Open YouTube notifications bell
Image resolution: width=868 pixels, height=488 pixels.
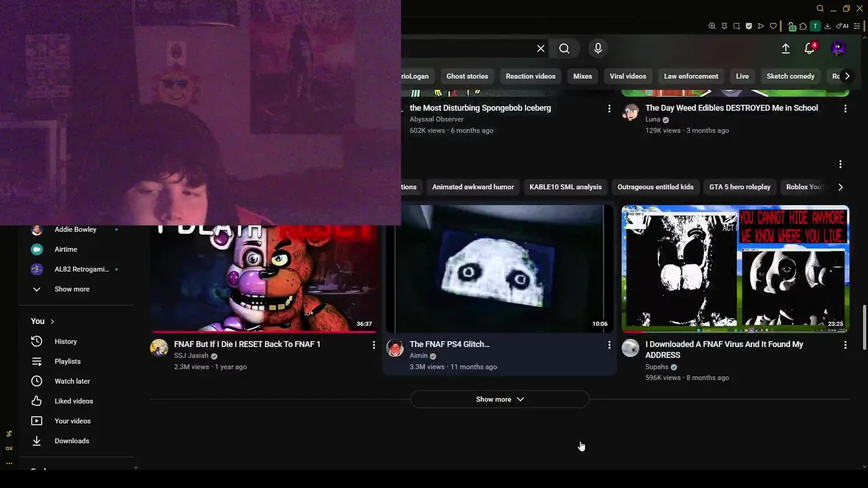tap(810, 49)
